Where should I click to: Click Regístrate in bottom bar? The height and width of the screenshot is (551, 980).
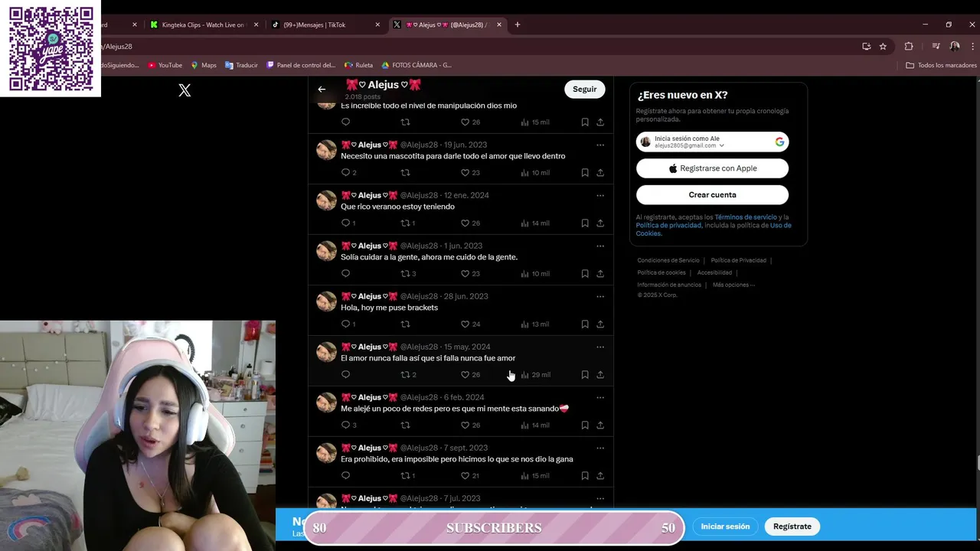[792, 527]
